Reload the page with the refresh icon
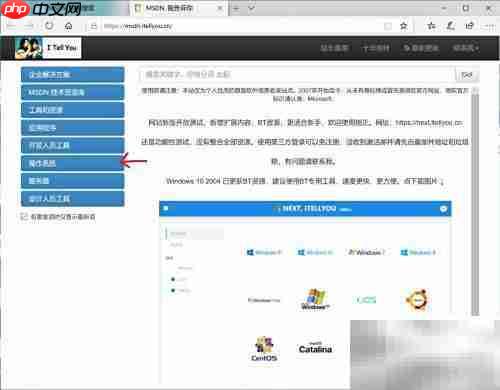The height and width of the screenshot is (390, 500). click(x=49, y=26)
